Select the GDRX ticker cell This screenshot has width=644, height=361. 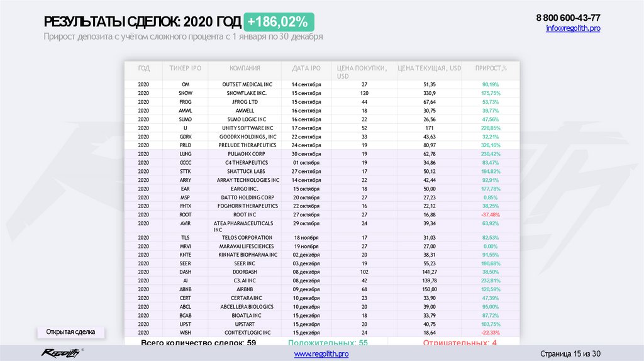[x=186, y=136]
